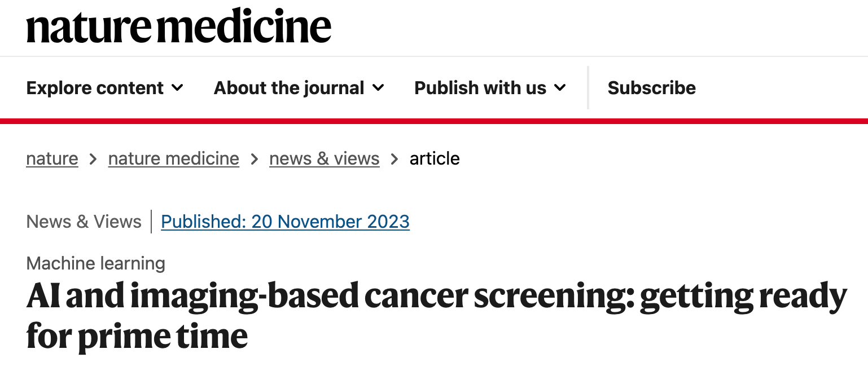Open the nature medicine breadcrumb link
Image resolution: width=868 pixels, height=371 pixels.
point(173,159)
